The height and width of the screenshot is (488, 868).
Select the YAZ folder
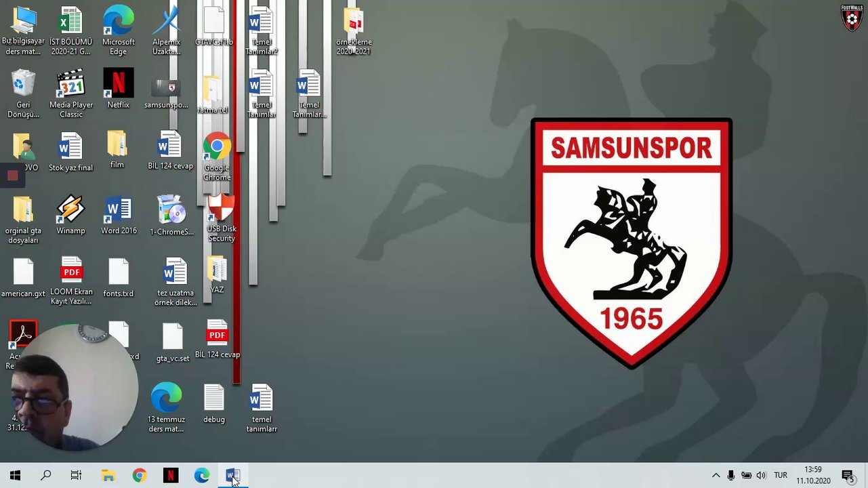pos(217,275)
